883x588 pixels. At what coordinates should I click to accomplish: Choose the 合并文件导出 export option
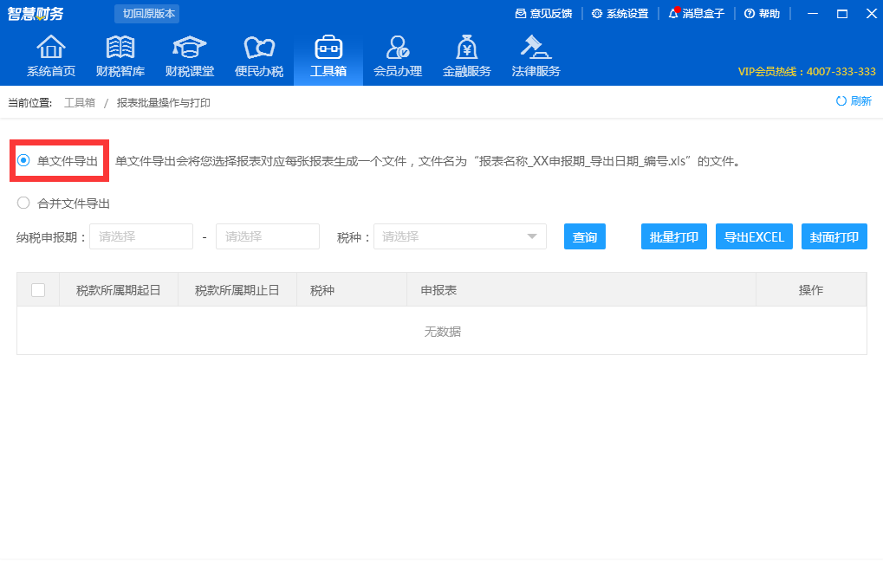click(22, 203)
